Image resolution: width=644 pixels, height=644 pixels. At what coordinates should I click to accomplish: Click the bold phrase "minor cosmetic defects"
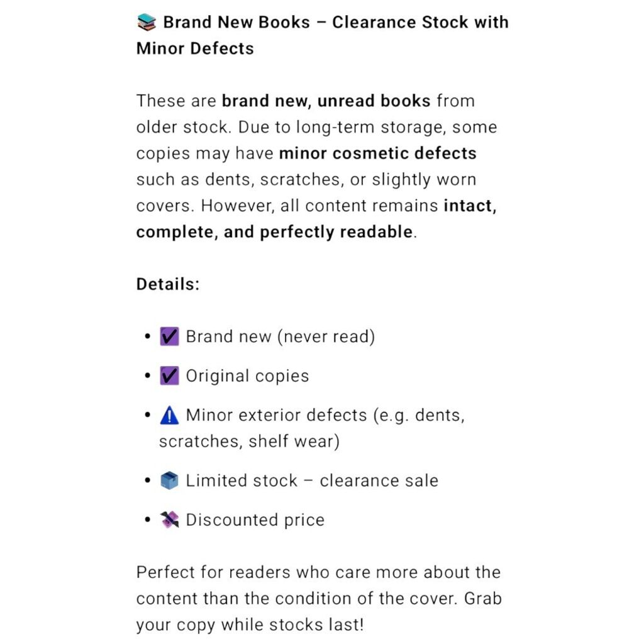coord(377,153)
